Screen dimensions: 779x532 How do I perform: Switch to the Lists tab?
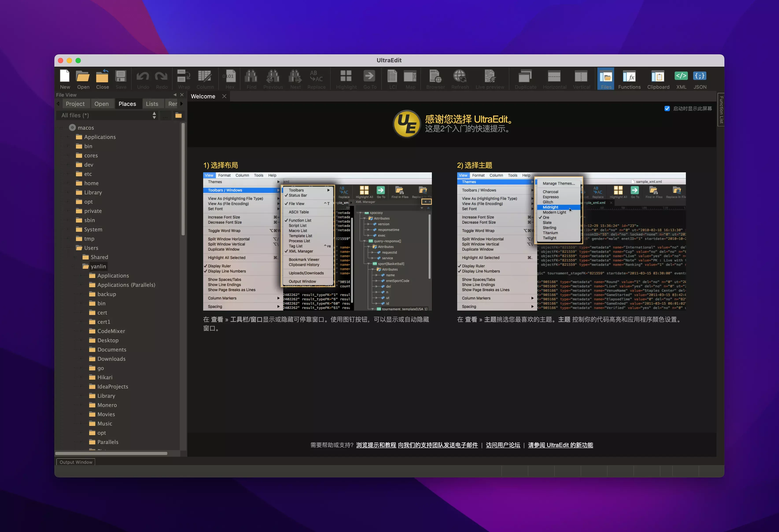click(x=152, y=104)
